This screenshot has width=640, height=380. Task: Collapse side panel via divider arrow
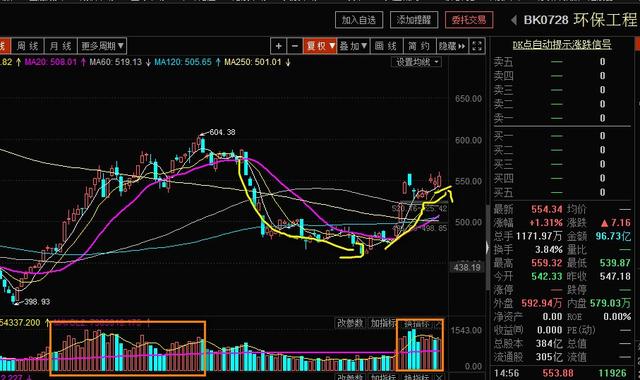click(487, 247)
